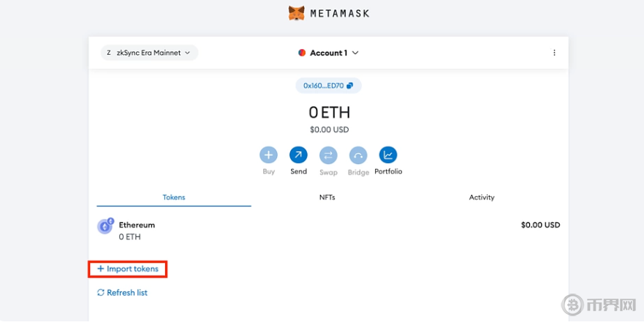Switch to the Tokens tab
The image size is (644, 325).
click(x=174, y=198)
